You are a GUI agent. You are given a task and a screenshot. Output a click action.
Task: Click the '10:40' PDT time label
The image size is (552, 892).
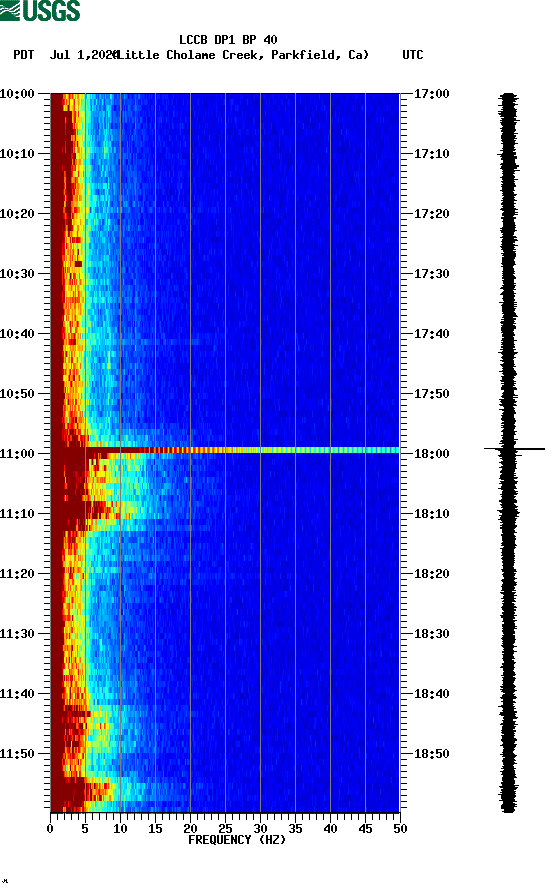coord(17,333)
